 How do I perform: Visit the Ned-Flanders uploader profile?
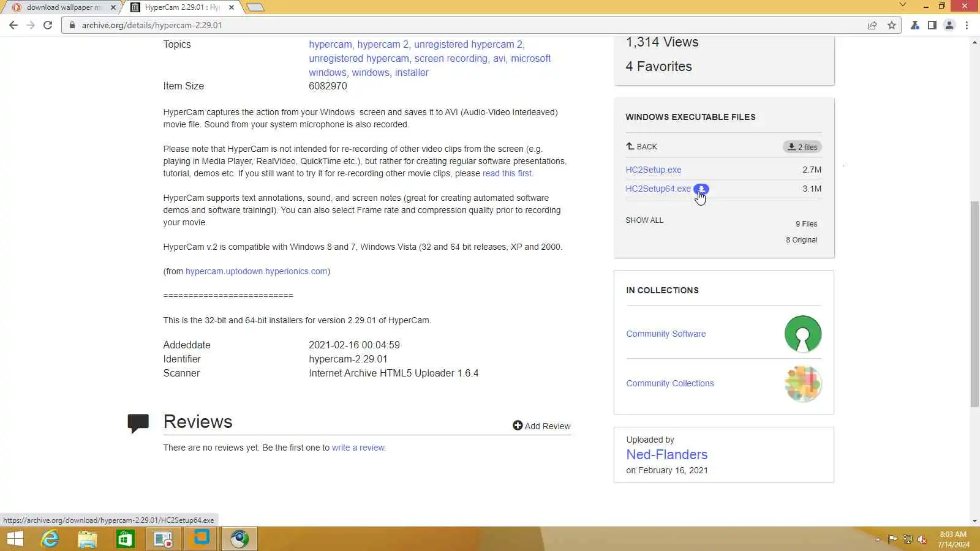click(x=666, y=454)
